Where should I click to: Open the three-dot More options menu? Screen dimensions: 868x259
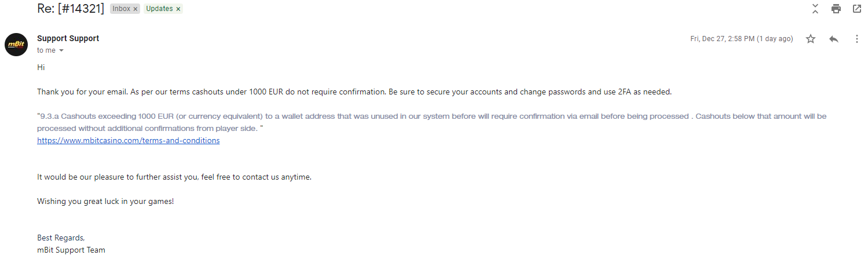tap(857, 39)
